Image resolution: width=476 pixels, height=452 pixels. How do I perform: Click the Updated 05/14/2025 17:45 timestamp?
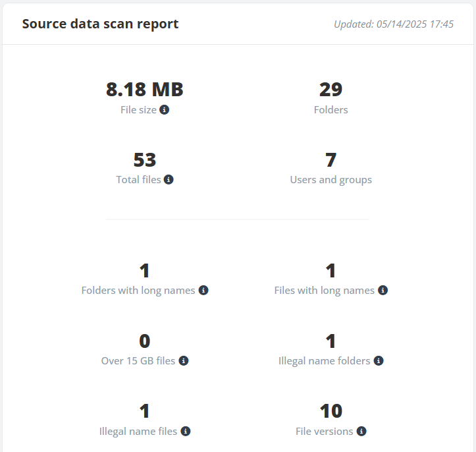[394, 24]
